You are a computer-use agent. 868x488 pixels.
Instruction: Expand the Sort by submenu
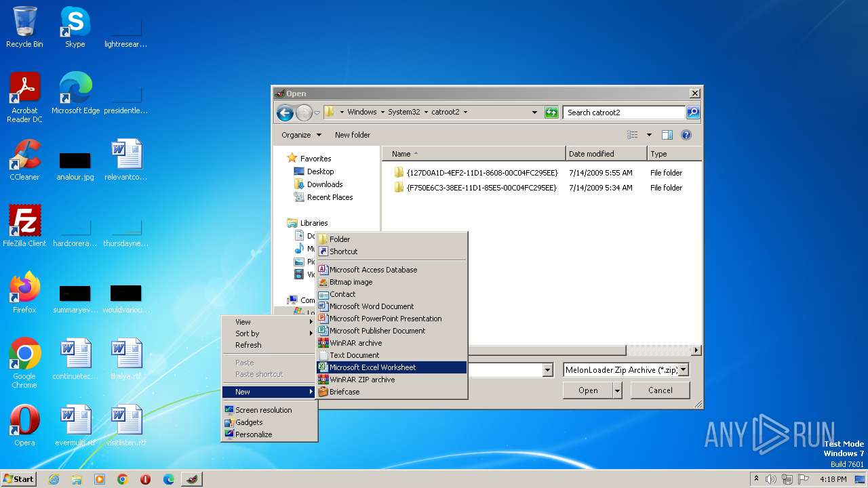[x=269, y=333]
